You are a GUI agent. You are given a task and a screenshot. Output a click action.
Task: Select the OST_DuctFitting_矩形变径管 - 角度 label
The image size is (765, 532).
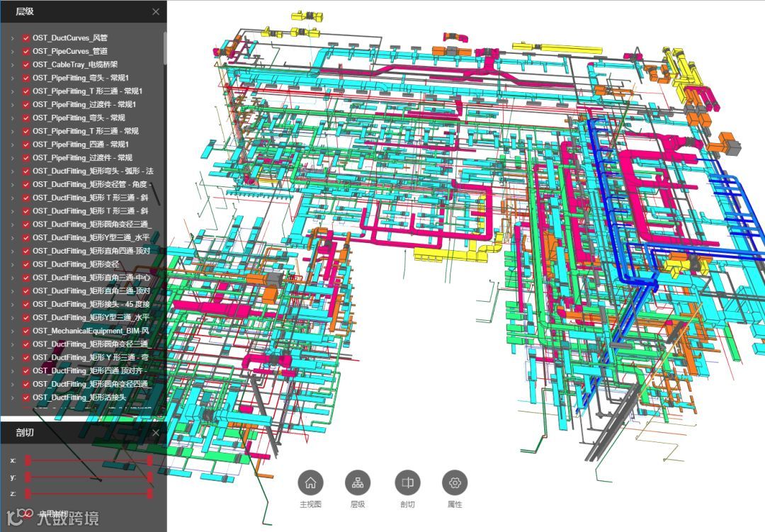(91, 184)
